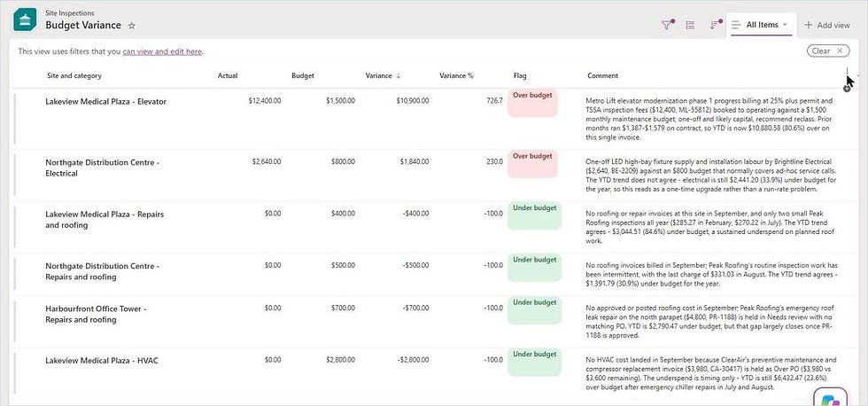Open the group-by icon in toolbar
868x406 pixels.
point(690,25)
